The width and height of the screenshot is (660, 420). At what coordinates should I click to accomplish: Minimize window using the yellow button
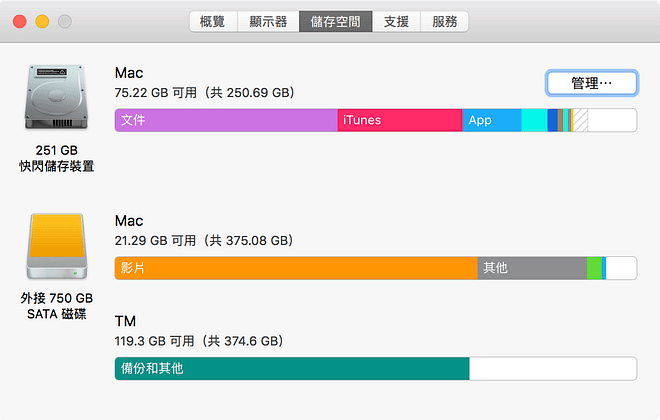(x=42, y=21)
